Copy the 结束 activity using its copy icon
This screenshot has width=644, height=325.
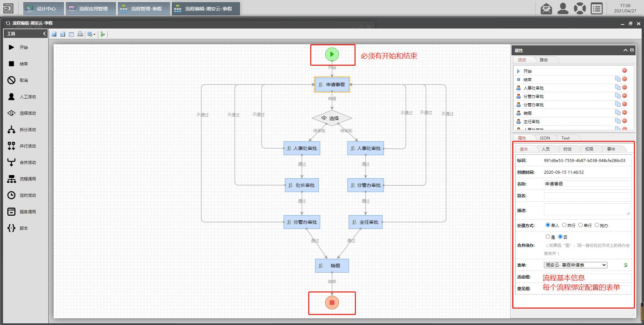[618, 79]
